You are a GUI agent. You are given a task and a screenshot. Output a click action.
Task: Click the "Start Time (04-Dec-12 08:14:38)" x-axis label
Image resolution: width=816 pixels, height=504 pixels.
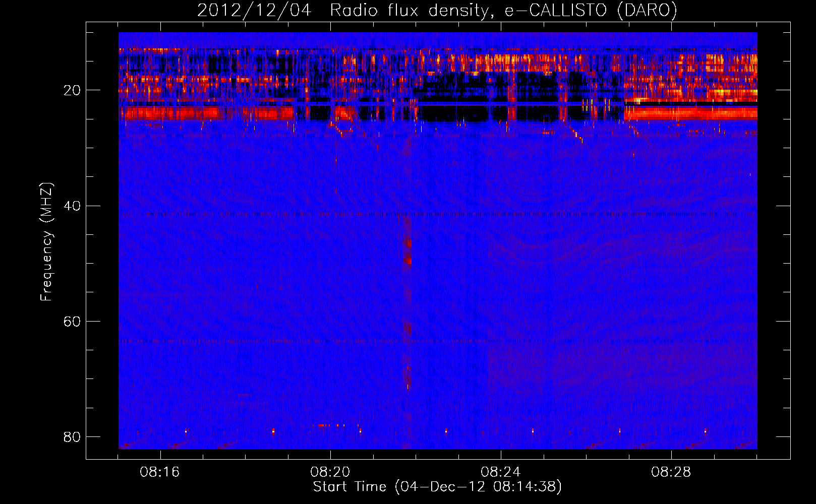437,487
